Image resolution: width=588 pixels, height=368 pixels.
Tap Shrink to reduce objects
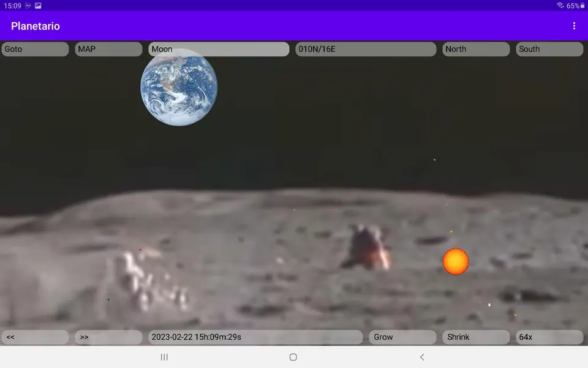pyautogui.click(x=477, y=337)
